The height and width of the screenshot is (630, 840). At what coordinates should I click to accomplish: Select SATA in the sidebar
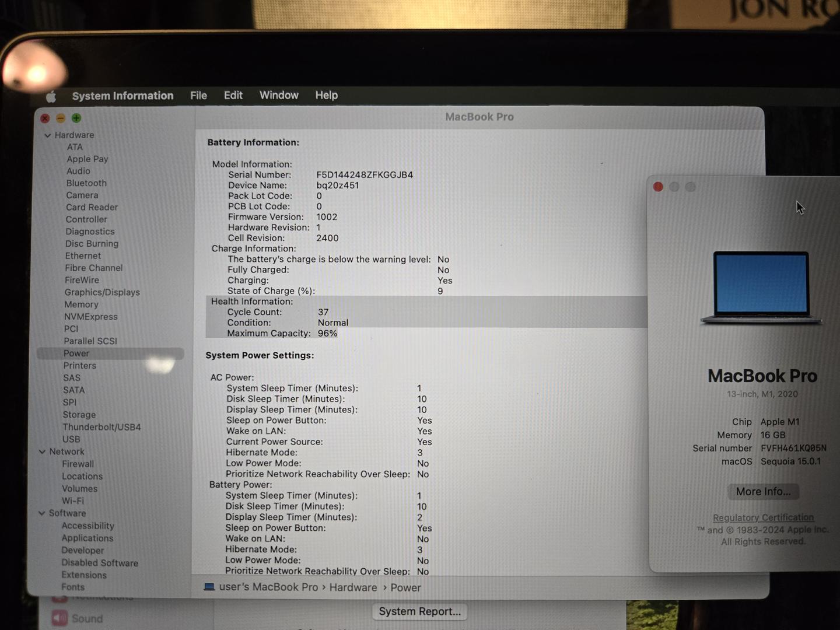pyautogui.click(x=74, y=390)
